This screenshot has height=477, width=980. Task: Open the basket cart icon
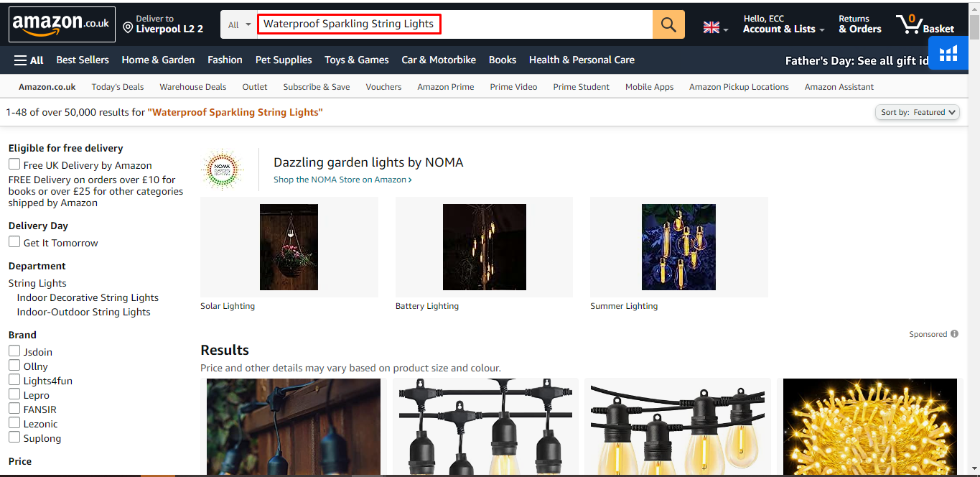(x=925, y=24)
